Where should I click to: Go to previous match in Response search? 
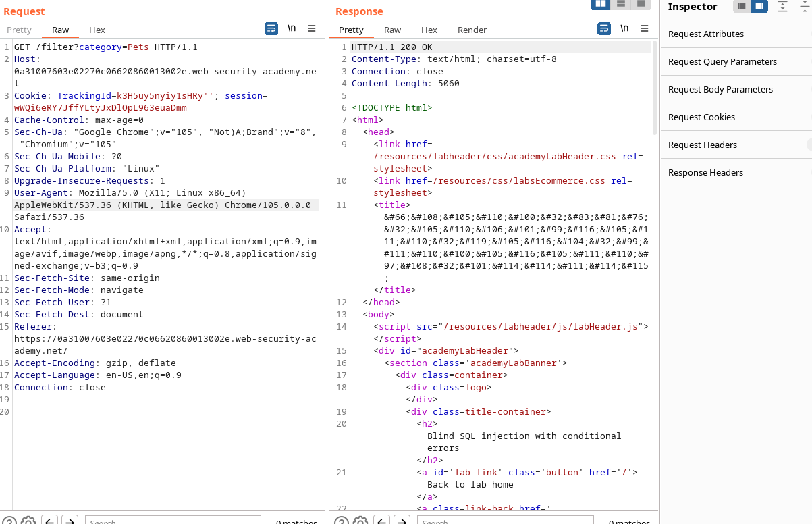coord(381,521)
